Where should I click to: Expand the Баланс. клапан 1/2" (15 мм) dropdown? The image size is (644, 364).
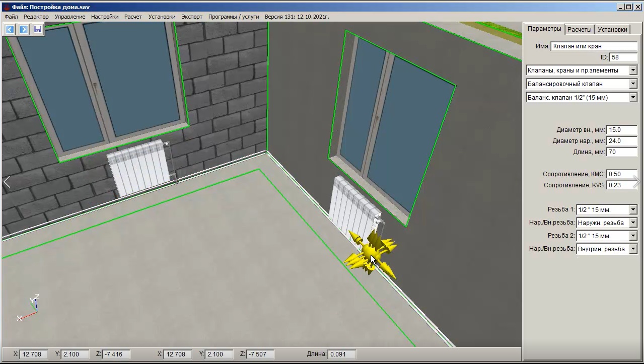[x=633, y=98]
